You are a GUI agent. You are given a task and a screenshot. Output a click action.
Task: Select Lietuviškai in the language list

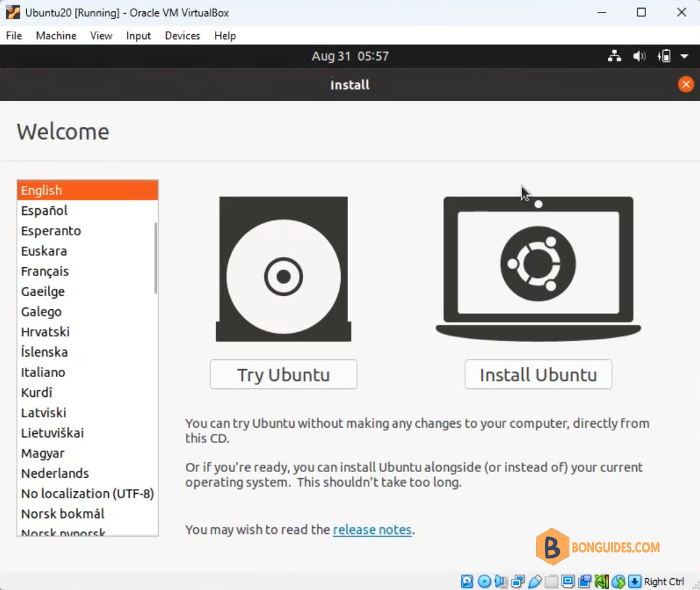pyautogui.click(x=88, y=433)
